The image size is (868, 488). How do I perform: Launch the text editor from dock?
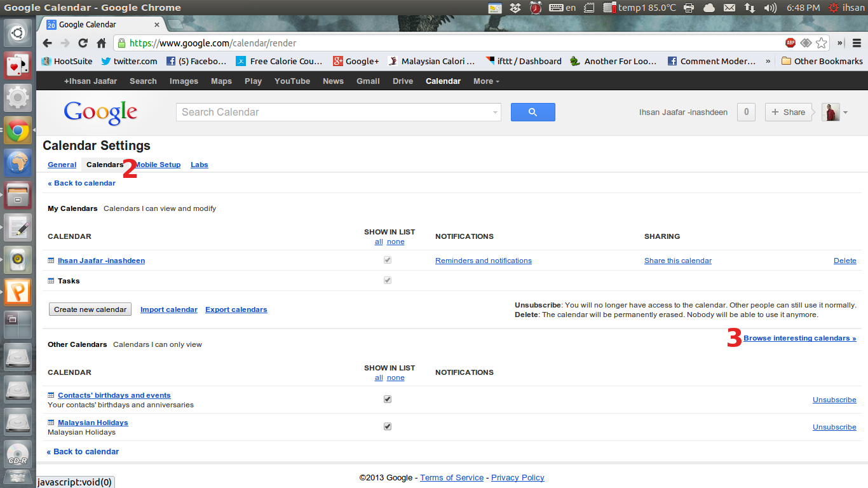click(x=18, y=227)
